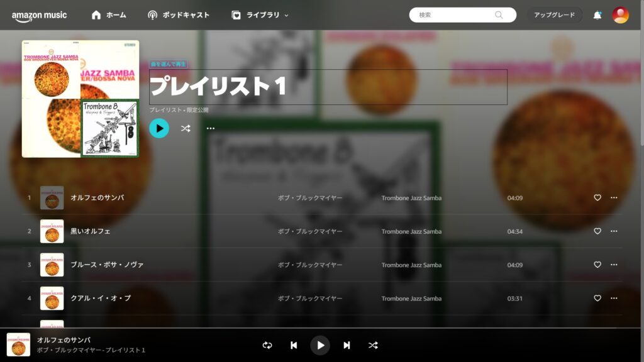Click the 検索 search field
This screenshot has height=362, width=644.
coord(456,15)
